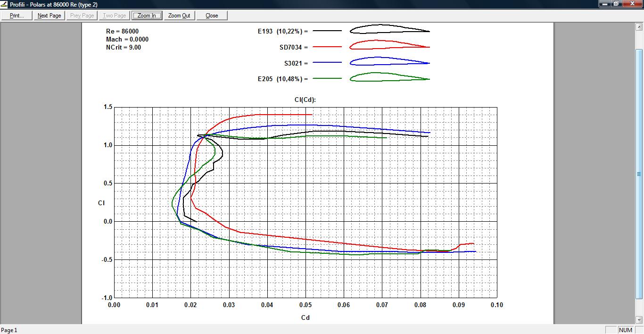
Task: Close the print preview with the Close button
Action: (x=212, y=16)
